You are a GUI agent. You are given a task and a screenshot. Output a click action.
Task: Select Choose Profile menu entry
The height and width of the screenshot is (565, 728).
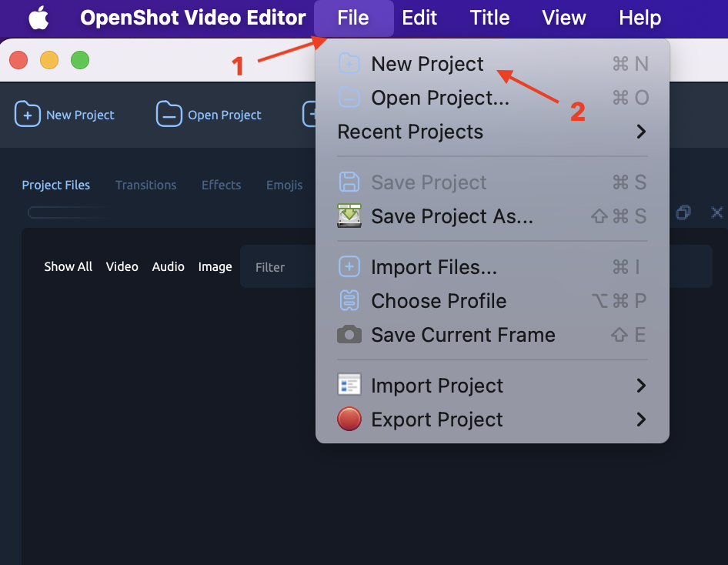tap(493, 301)
